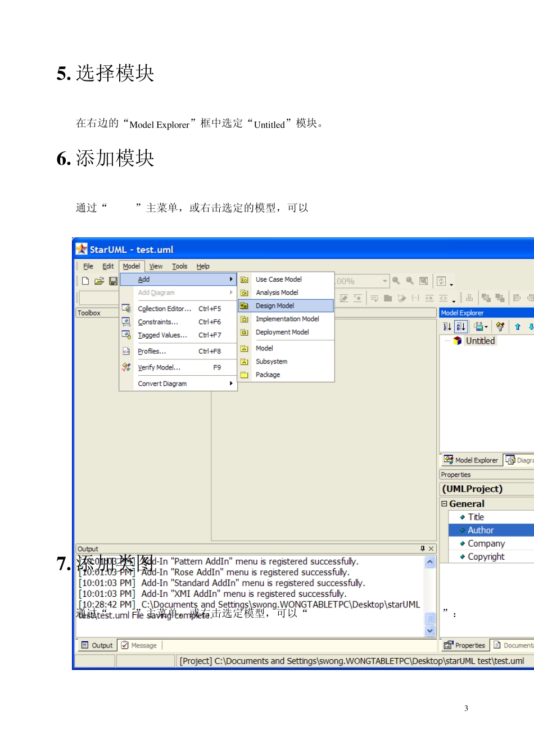
Task: Click the Bring to Front icon
Action: [x=486, y=298]
